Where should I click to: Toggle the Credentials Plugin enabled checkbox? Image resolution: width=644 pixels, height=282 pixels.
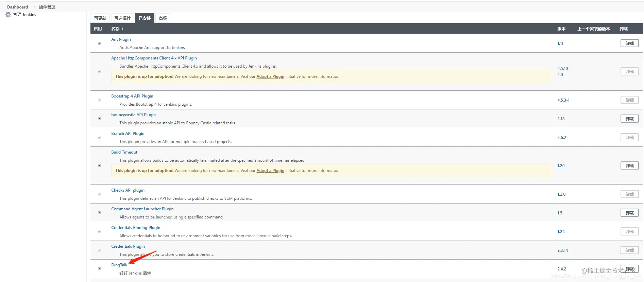pyautogui.click(x=99, y=250)
